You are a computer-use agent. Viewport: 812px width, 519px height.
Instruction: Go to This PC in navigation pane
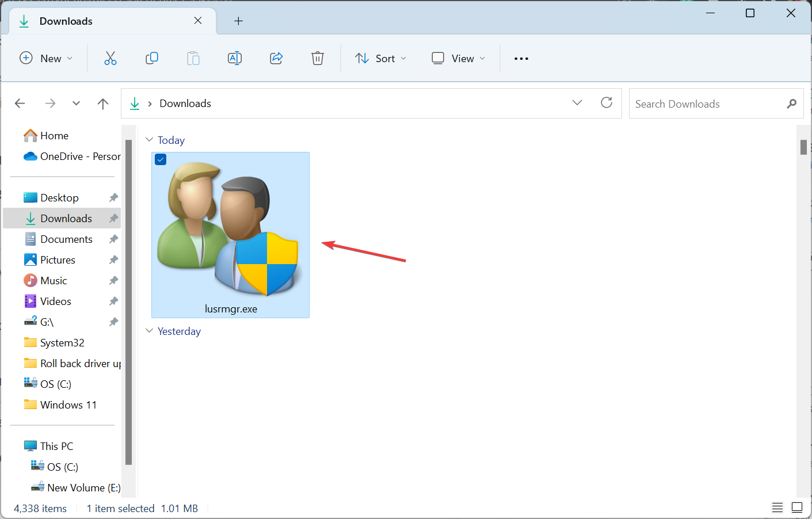tap(56, 446)
